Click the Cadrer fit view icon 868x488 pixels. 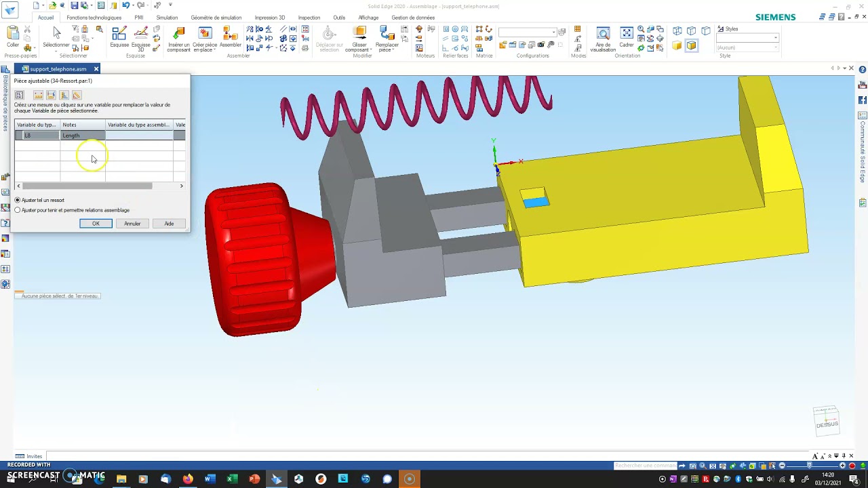pos(627,34)
